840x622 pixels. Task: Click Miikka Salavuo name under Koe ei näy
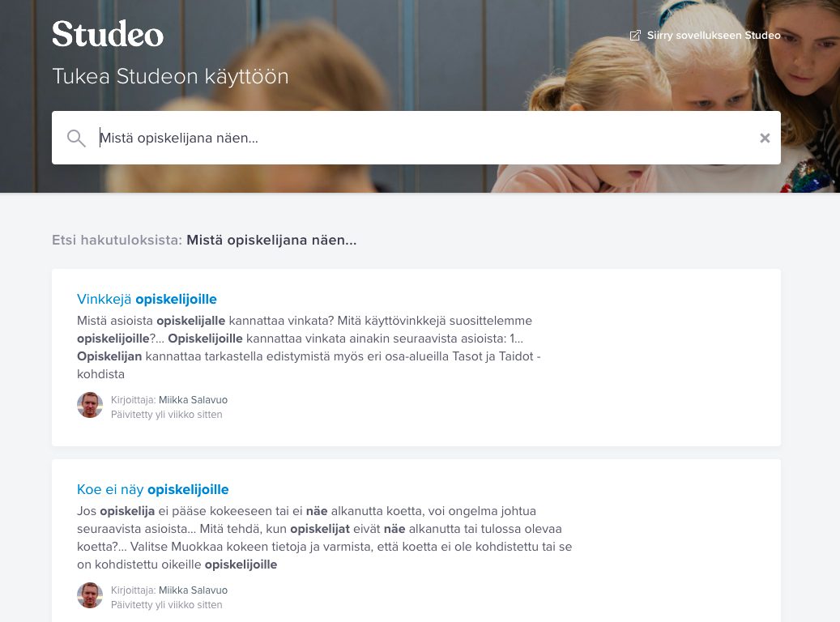[193, 590]
